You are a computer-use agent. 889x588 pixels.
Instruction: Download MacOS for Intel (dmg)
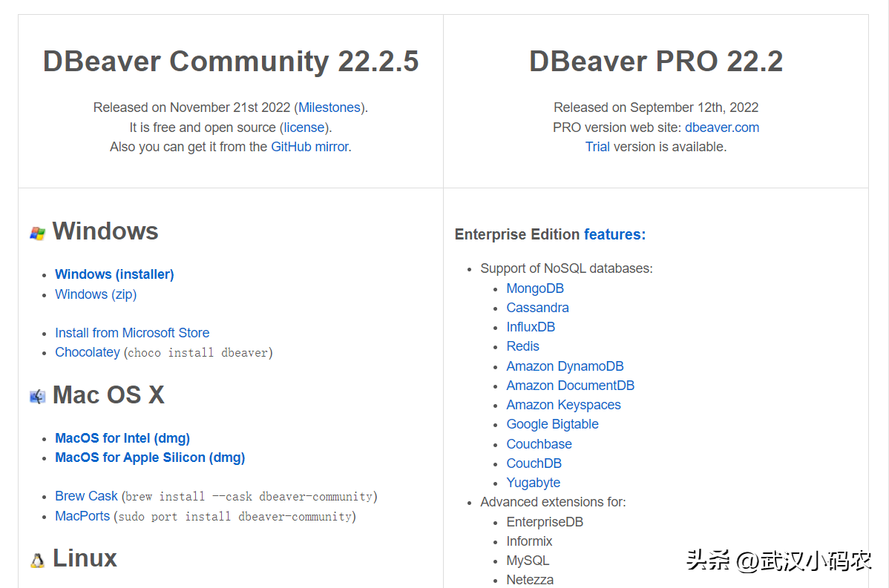pyautogui.click(x=122, y=438)
